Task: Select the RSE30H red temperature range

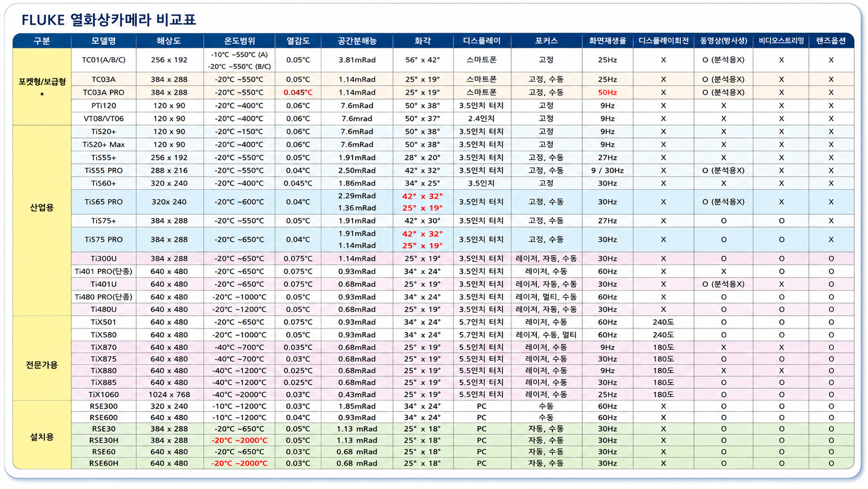Action: tap(239, 440)
